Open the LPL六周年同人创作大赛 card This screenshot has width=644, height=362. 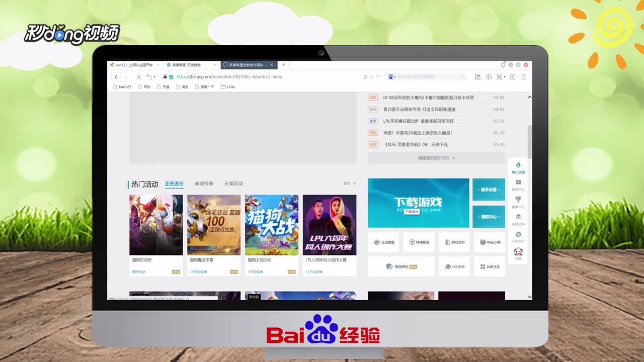[330, 235]
